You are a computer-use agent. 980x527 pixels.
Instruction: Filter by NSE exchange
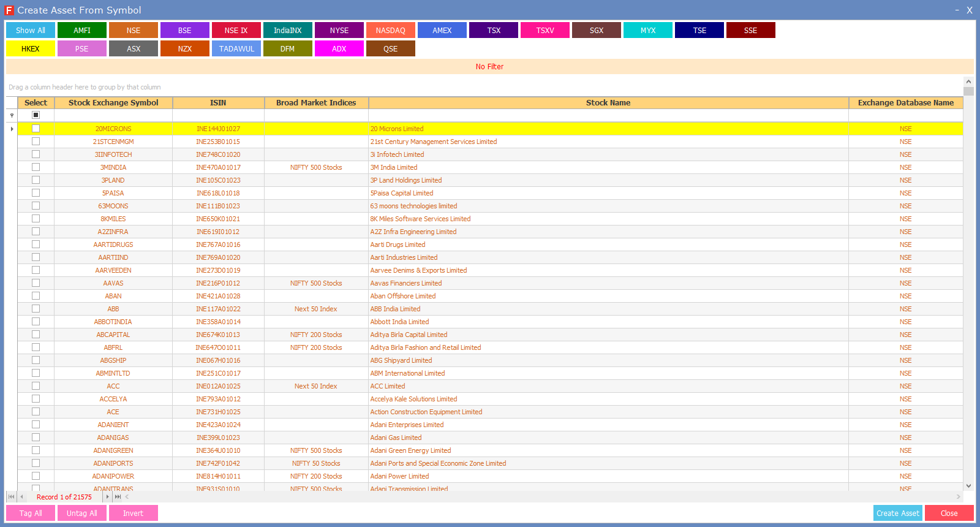[134, 30]
